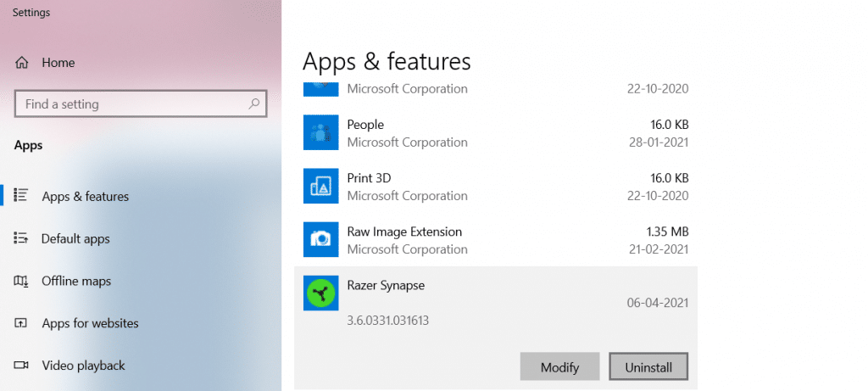Click the search magnifier icon
868x391 pixels.
click(x=254, y=103)
